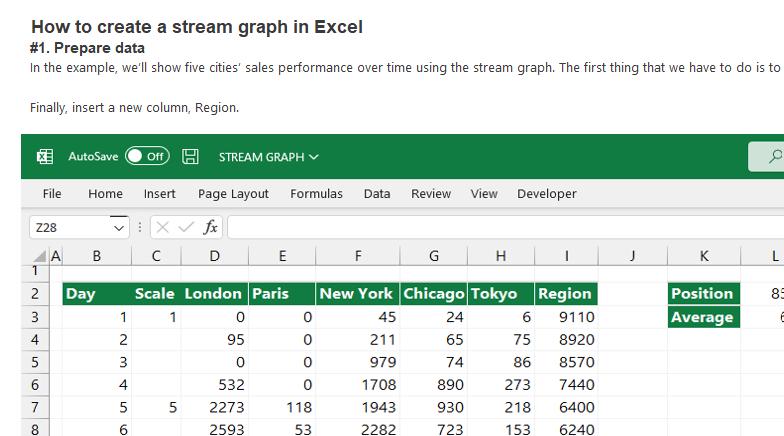Screen dimensions: 784x436
Task: Switch to the Home tab
Action: 106,194
